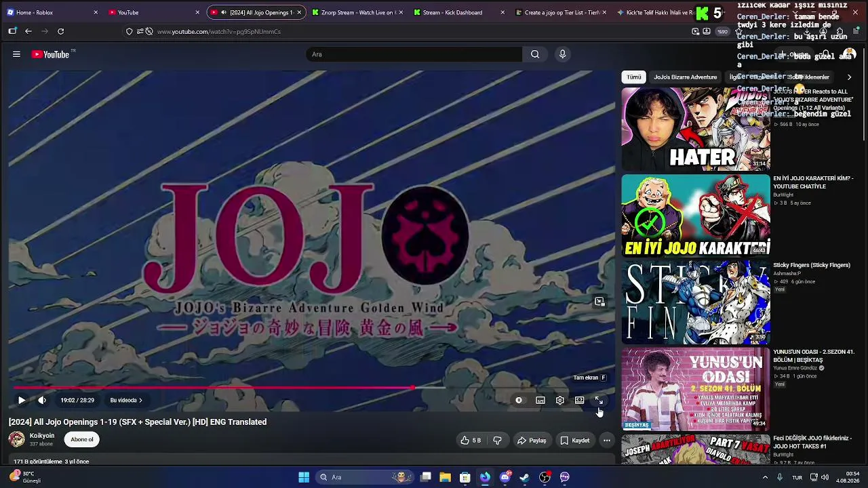868x488 pixels.
Task: Open File Explorer from the taskbar
Action: [445, 477]
